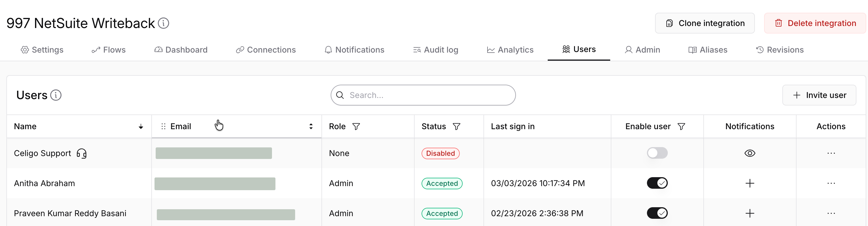Open the Role column filter
Viewport: 868px width, 226px height.
(356, 126)
